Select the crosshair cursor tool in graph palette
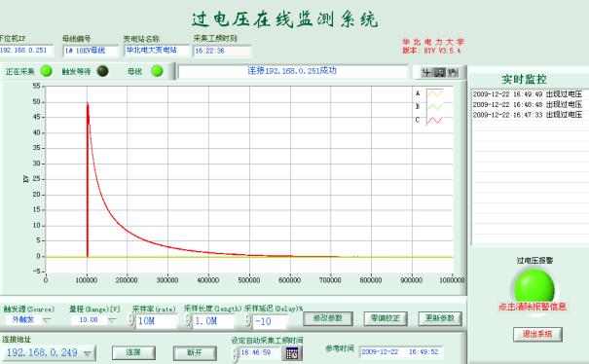The width and height of the screenshot is (589, 364). point(426,72)
